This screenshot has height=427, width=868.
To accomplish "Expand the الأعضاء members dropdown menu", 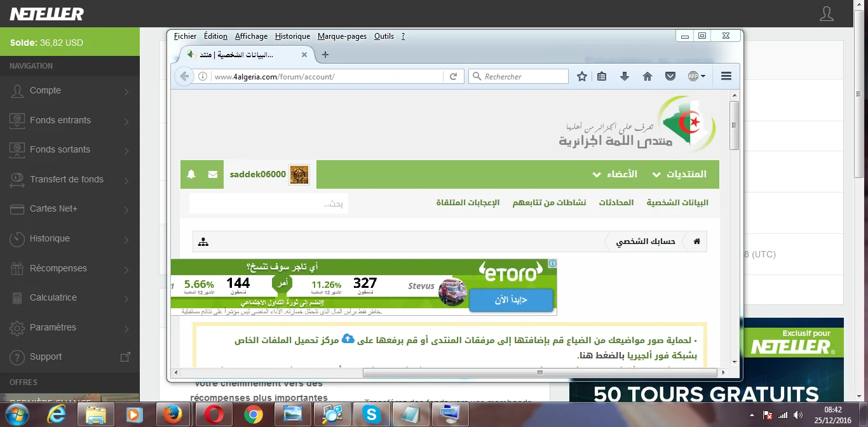I will [614, 174].
